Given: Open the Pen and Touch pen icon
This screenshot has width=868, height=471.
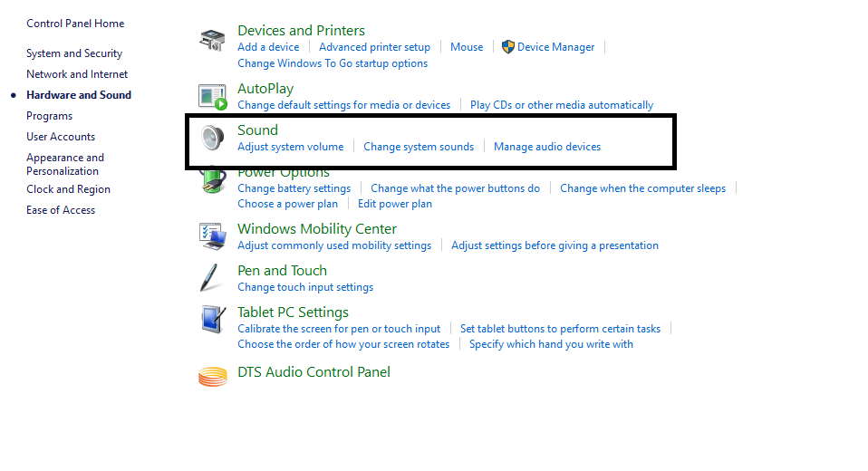Looking at the screenshot, I should (x=210, y=278).
